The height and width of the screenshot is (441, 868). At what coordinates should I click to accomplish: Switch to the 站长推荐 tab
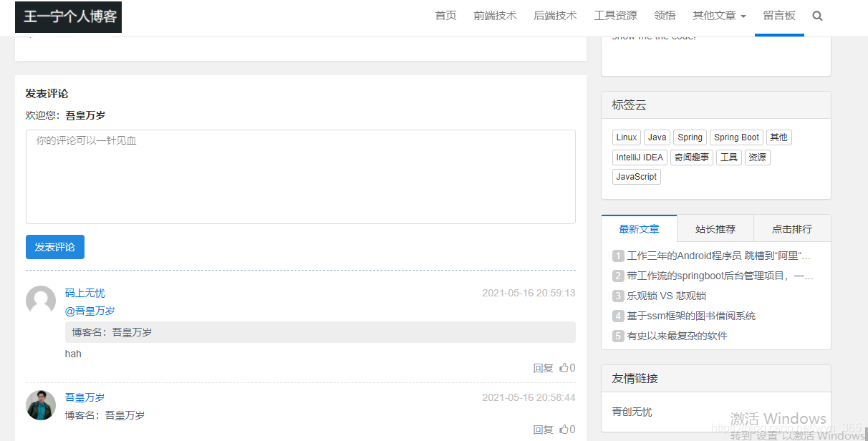[715, 228]
